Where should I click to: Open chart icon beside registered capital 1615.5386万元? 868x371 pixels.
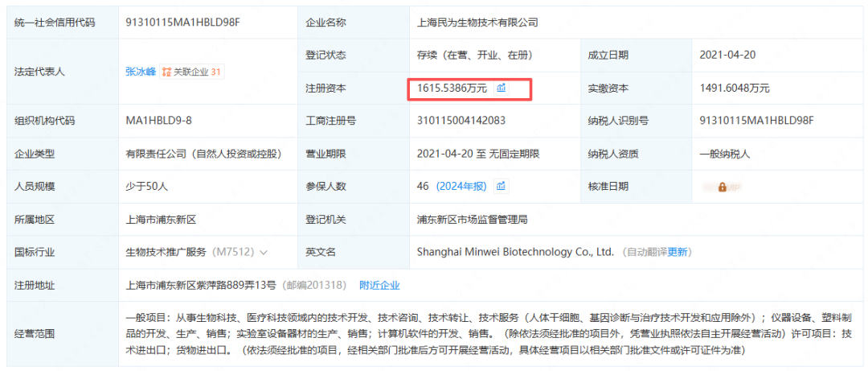point(502,88)
